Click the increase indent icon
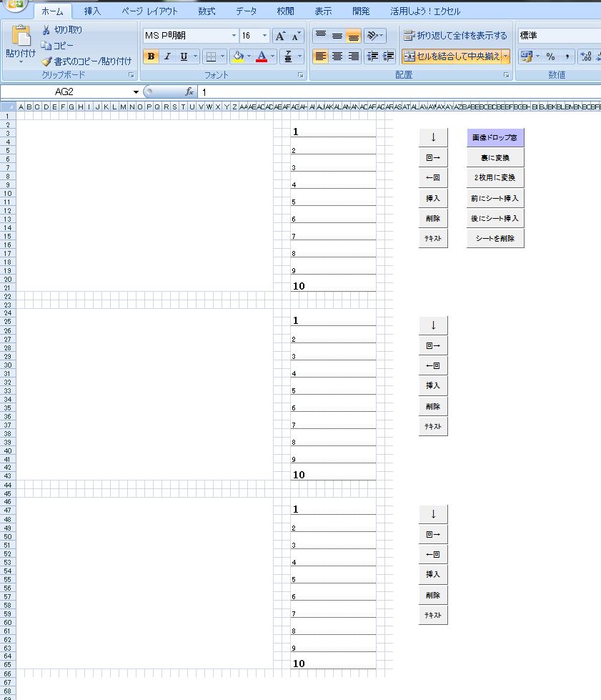The height and width of the screenshot is (700, 601). click(x=388, y=56)
